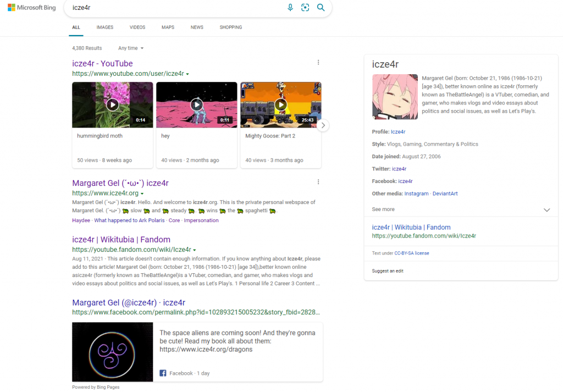
Task: Switch to the SHOPPING tab
Action: point(231,27)
